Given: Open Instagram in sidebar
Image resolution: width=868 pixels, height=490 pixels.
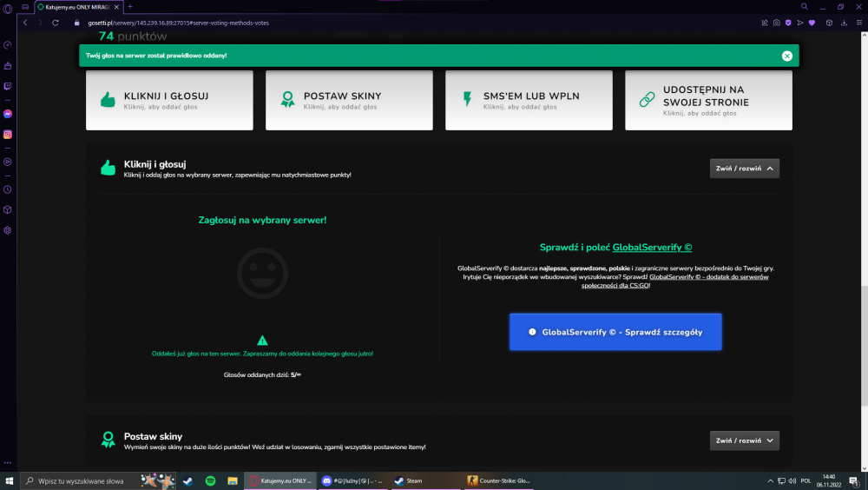Looking at the screenshot, I should (x=8, y=134).
